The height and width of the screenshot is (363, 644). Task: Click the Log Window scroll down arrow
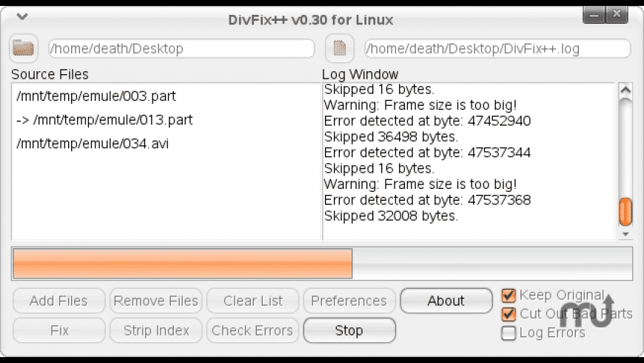click(625, 233)
